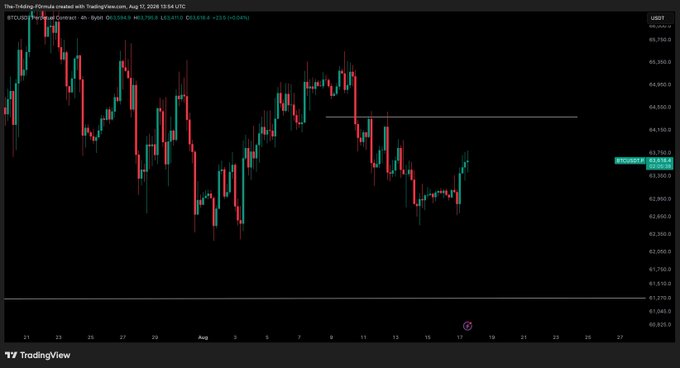Click the 61,750.0 price scale label
680x368 pixels.
660,270
